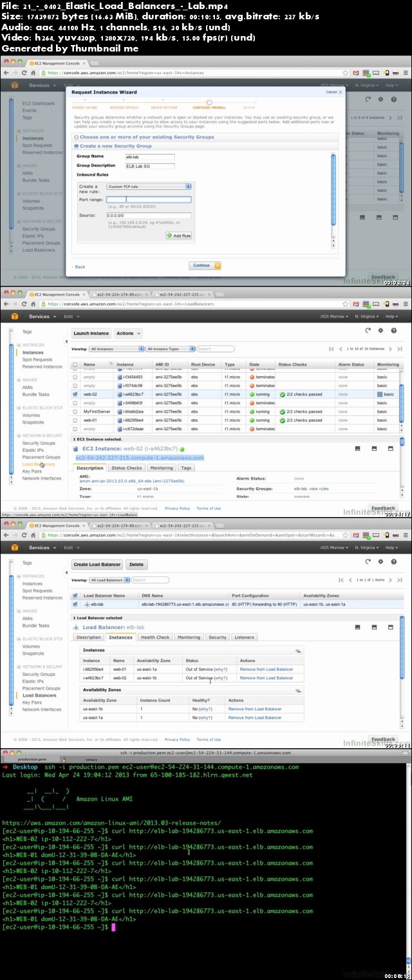412x980 pixels.
Task: Go to next page of the 10 instances
Action: tap(392, 348)
